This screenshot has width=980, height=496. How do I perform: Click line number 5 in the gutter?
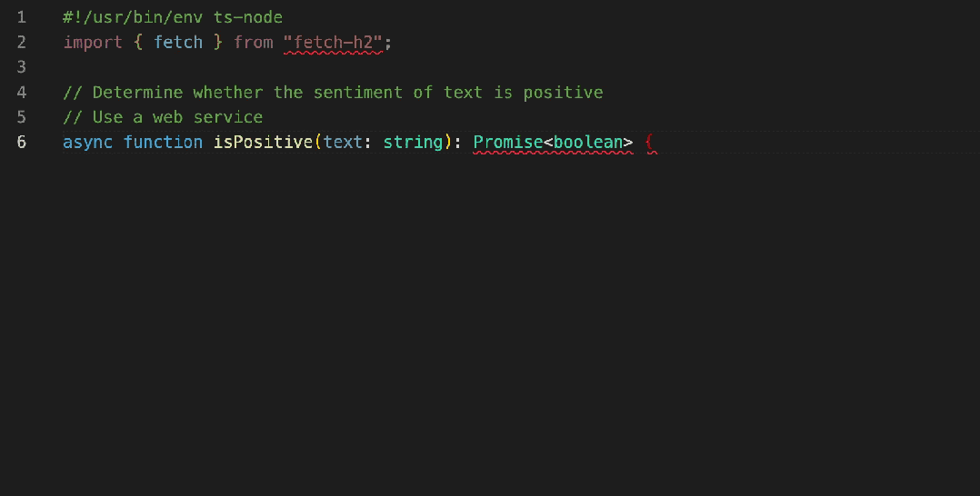click(22, 117)
